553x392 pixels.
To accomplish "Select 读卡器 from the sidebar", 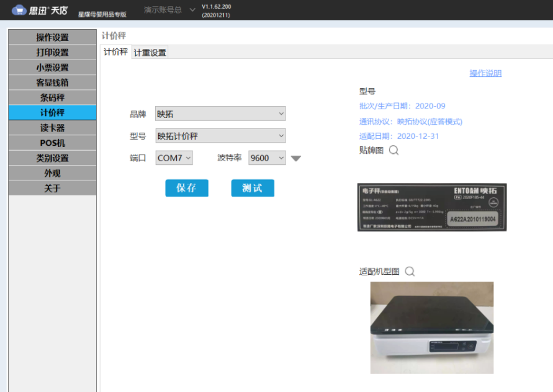I will click(x=52, y=127).
